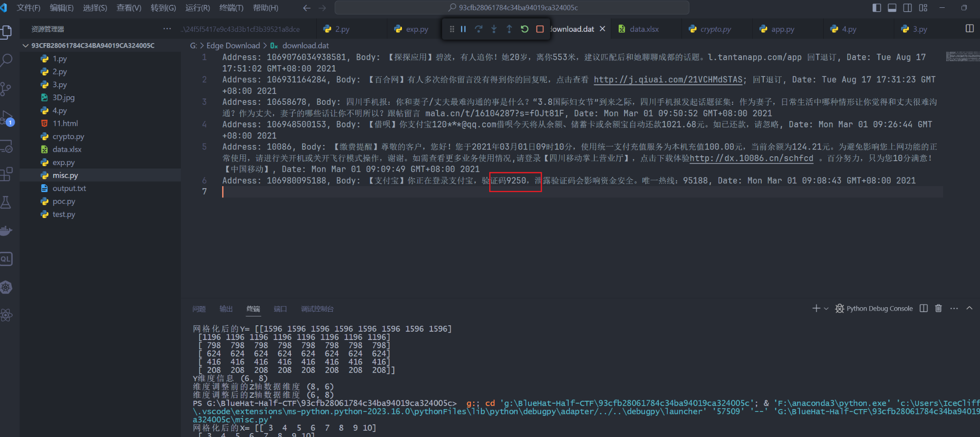This screenshot has width=980, height=437.
Task: Kill terminal with trash icon
Action: click(x=938, y=308)
